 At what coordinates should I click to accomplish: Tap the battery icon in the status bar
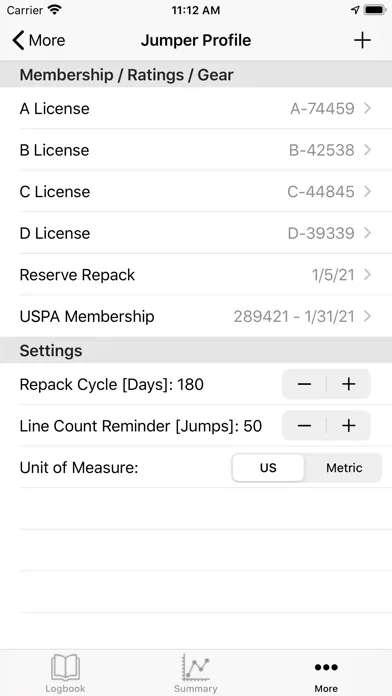tap(375, 10)
